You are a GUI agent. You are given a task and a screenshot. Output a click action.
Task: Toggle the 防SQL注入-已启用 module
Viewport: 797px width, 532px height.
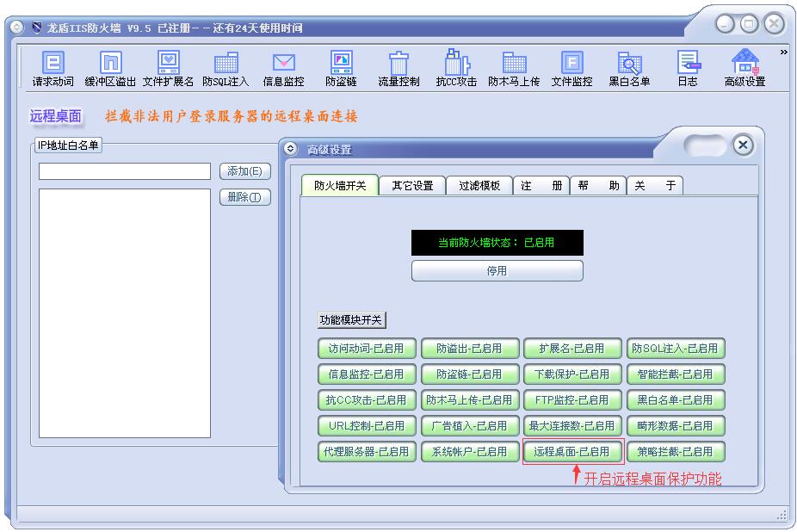pos(675,349)
